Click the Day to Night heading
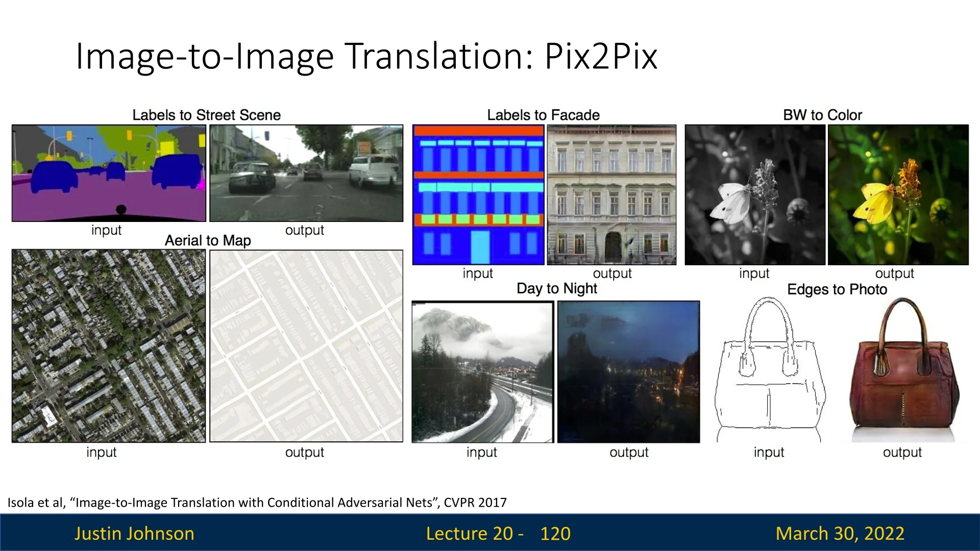 556,288
